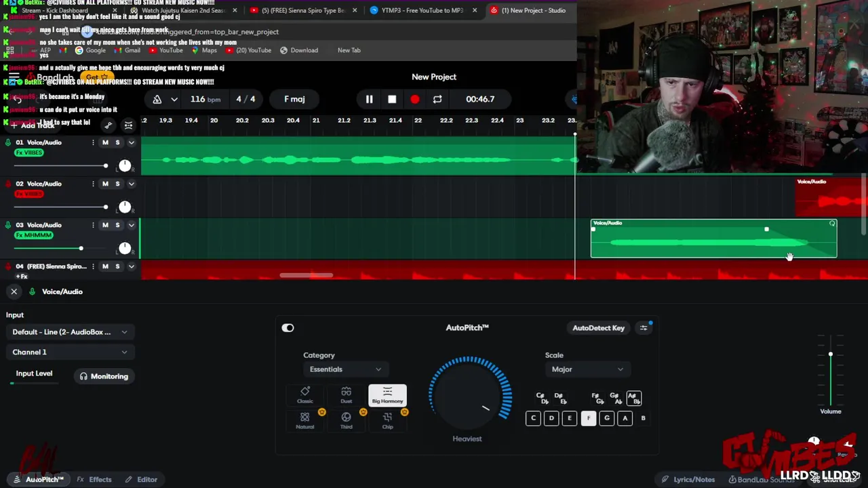This screenshot has height=488, width=868.
Task: Solo track 01 Voice/Audio
Action: tap(117, 142)
